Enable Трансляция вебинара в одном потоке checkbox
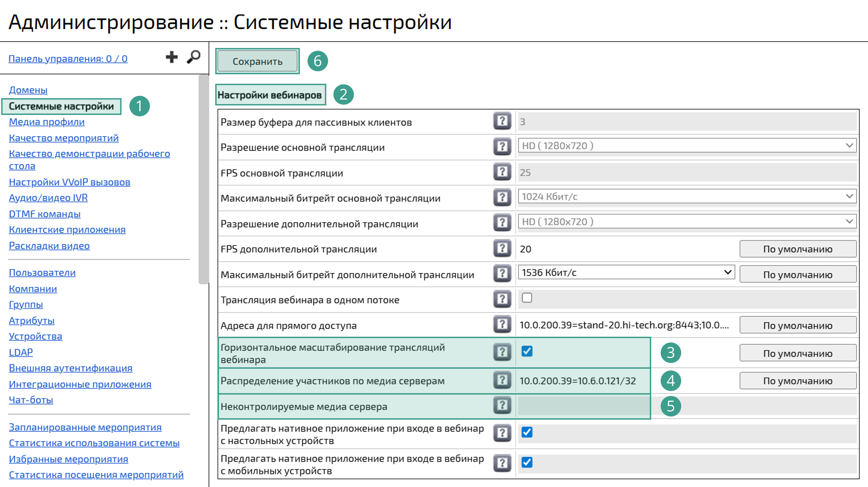The width and height of the screenshot is (868, 487). pos(527,297)
